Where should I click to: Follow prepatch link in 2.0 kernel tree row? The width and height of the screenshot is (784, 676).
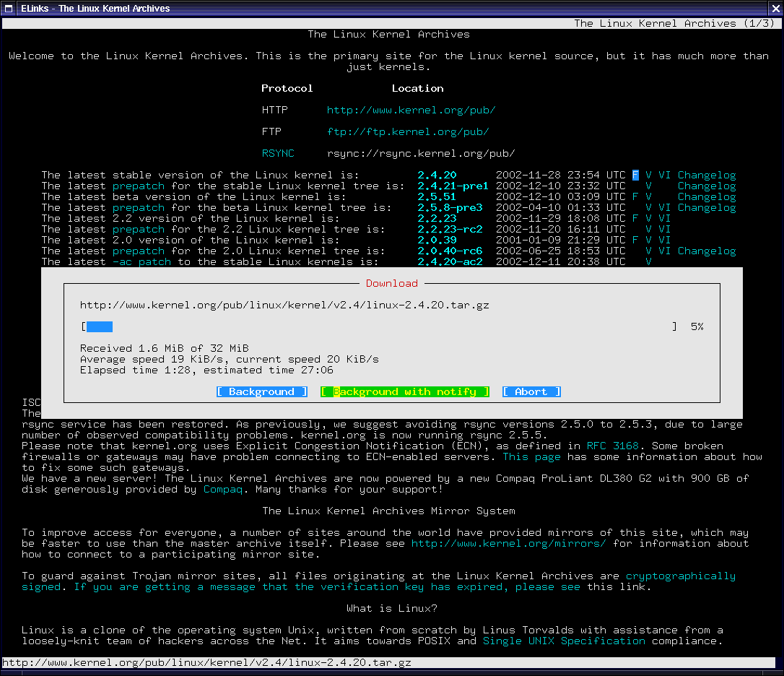click(x=139, y=251)
